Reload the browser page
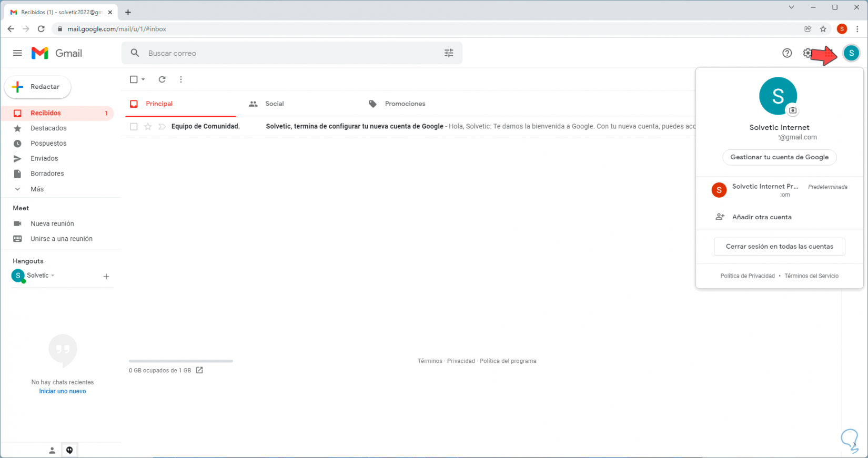 pyautogui.click(x=41, y=29)
